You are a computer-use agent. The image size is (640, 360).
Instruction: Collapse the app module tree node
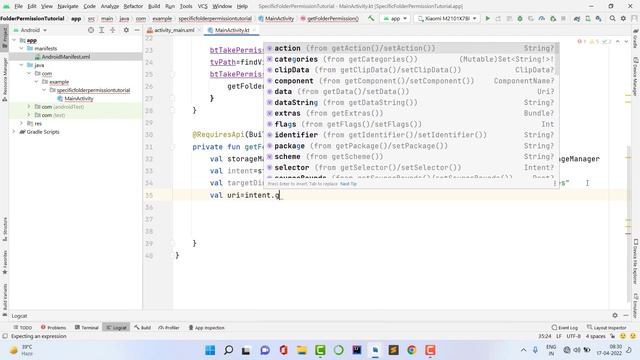tap(14, 40)
